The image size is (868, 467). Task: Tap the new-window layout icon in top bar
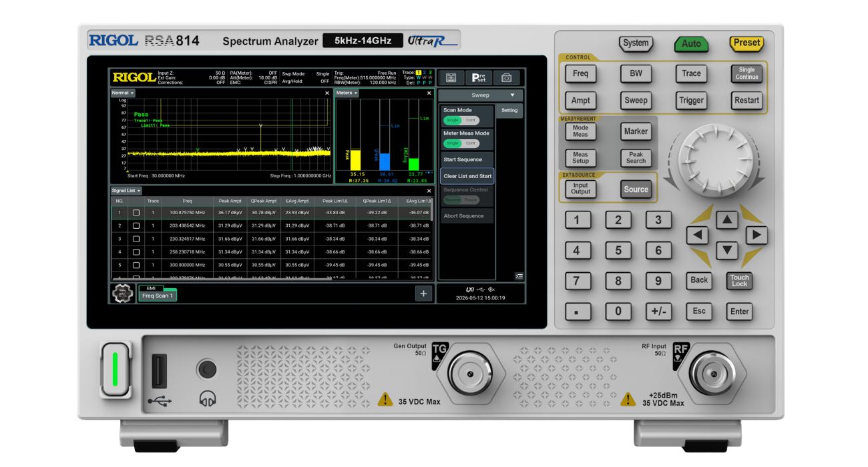[451, 77]
